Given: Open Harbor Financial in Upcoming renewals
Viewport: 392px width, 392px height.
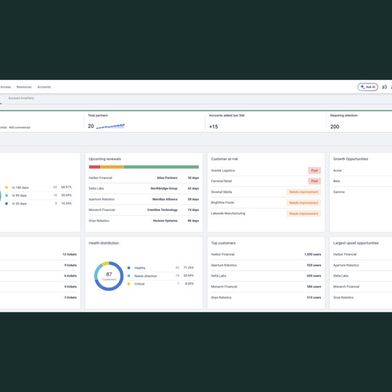Looking at the screenshot, I should point(100,178).
